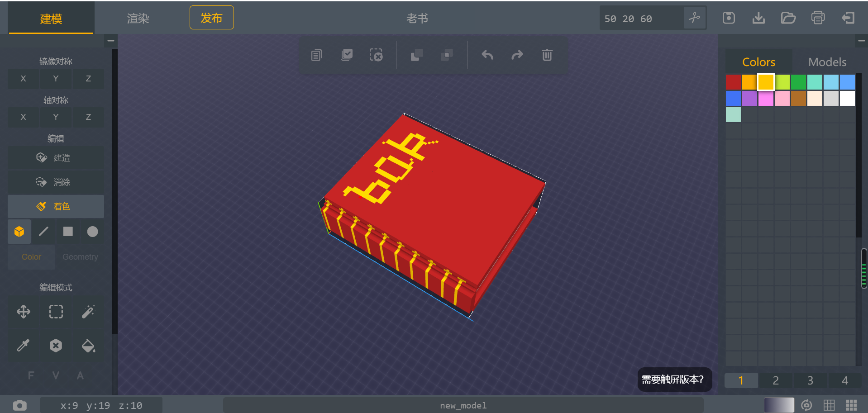
Task: Click the new_model name field
Action: pyautogui.click(x=463, y=405)
